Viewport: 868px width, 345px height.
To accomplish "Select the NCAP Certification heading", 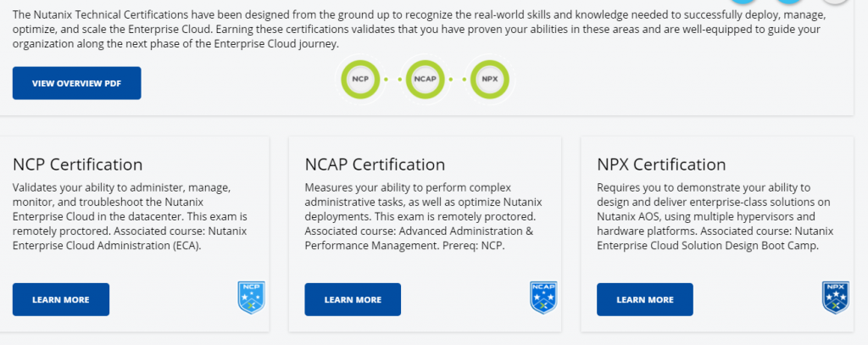I will [375, 164].
